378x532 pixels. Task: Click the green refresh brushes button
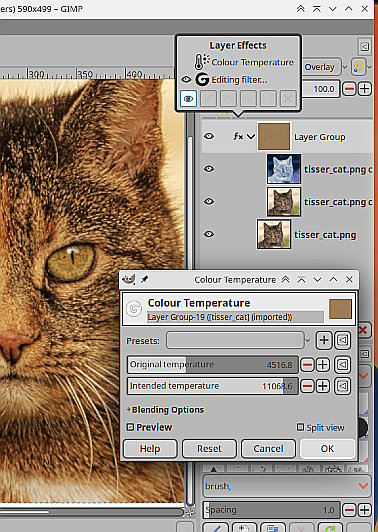click(330, 528)
